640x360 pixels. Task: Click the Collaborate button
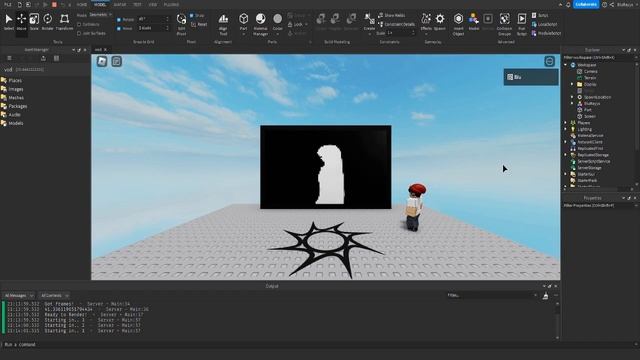pos(586,4)
